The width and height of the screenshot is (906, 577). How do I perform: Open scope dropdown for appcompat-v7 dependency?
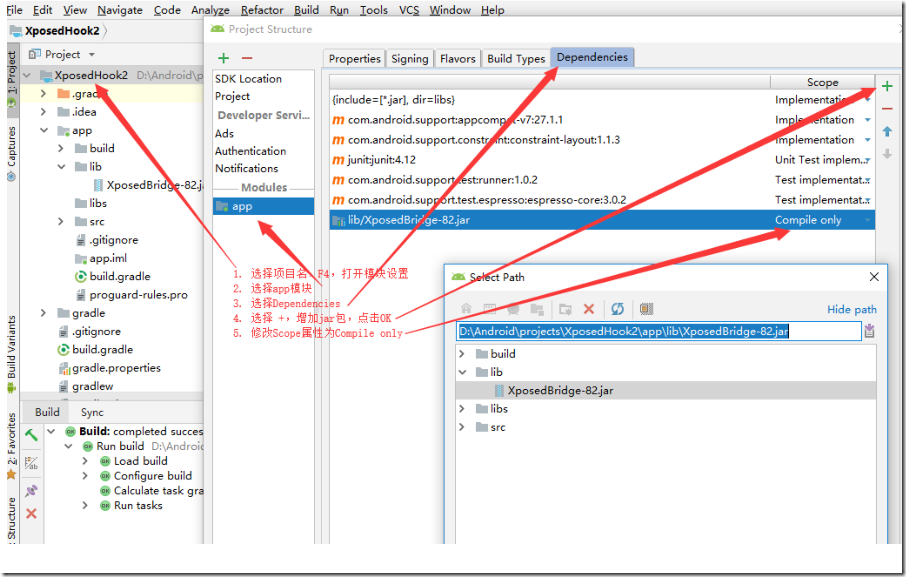pos(867,120)
